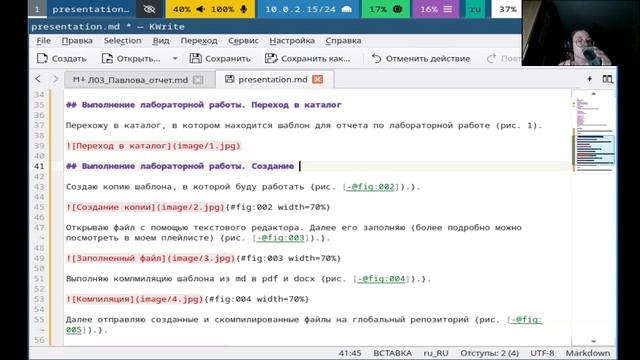Open the File menu
The image size is (640, 360).
44,41
